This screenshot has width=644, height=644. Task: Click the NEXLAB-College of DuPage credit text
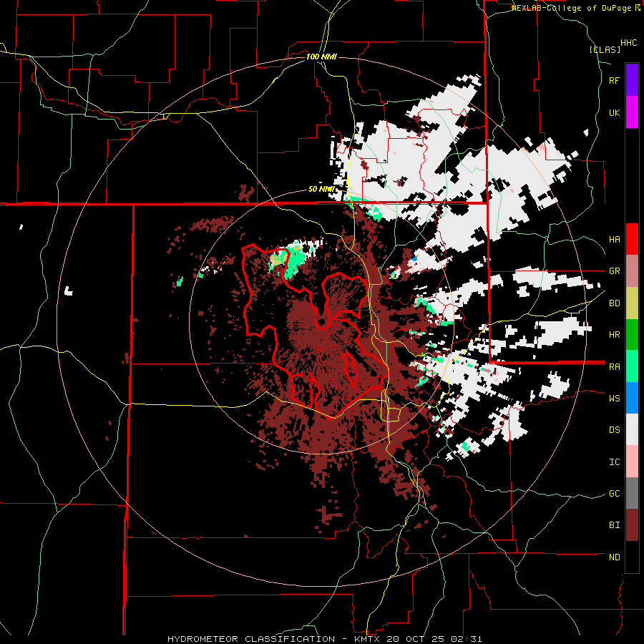point(576,8)
